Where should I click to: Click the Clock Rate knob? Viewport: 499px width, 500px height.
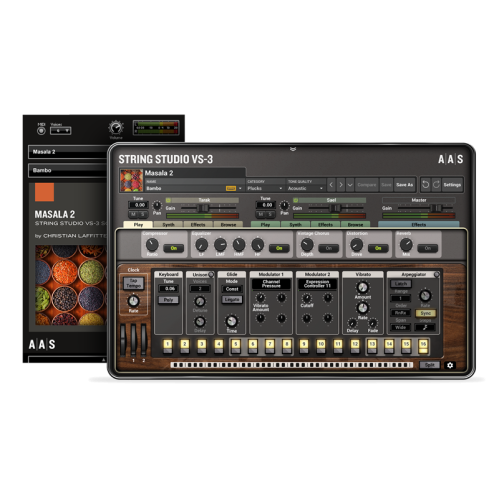point(133,301)
